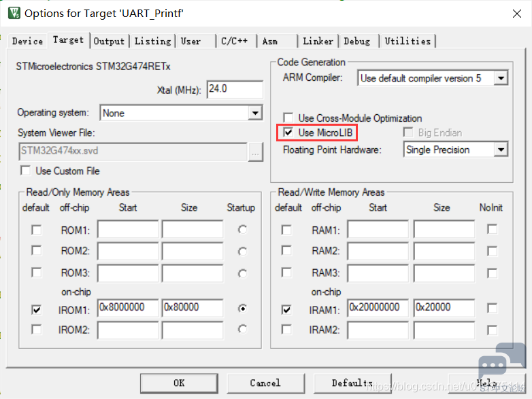532x399 pixels.
Task: Check the RAM3 default checkbox
Action: 286,273
